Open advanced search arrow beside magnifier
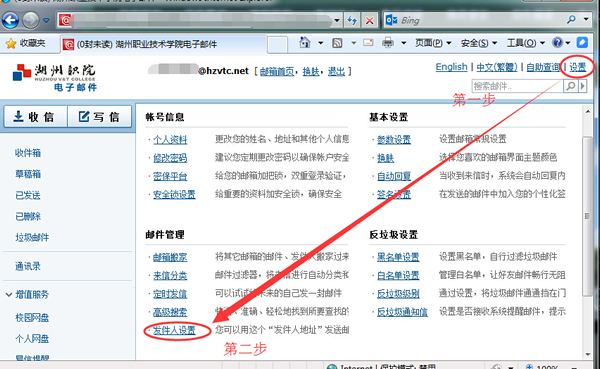The height and width of the screenshot is (369, 600). tap(582, 86)
